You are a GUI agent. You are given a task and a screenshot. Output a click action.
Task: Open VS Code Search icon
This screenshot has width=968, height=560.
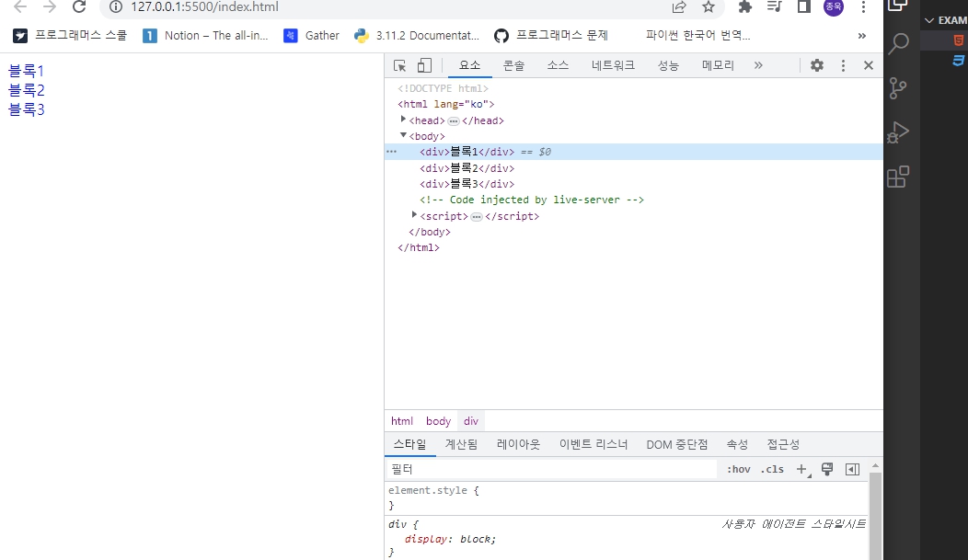click(898, 43)
